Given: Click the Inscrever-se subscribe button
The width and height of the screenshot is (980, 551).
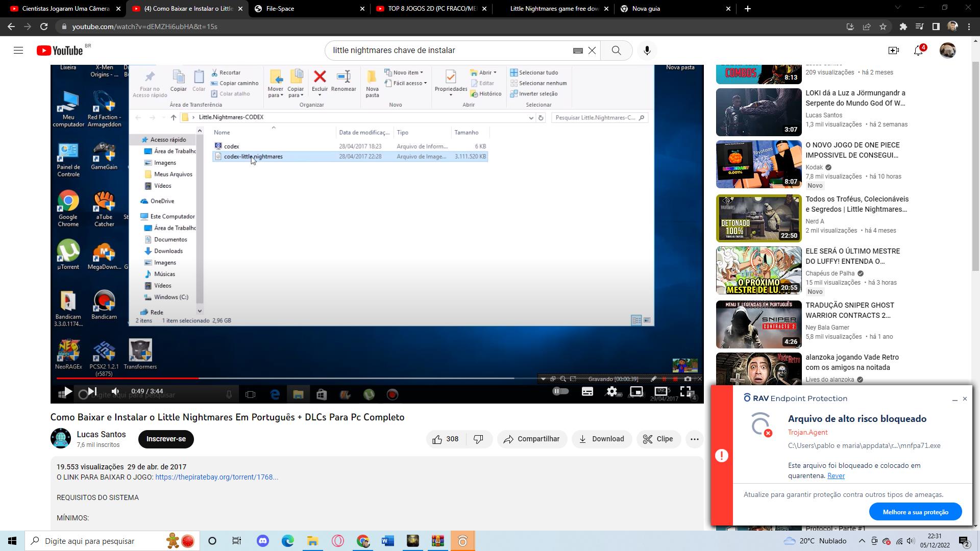Looking at the screenshot, I should 166,439.
